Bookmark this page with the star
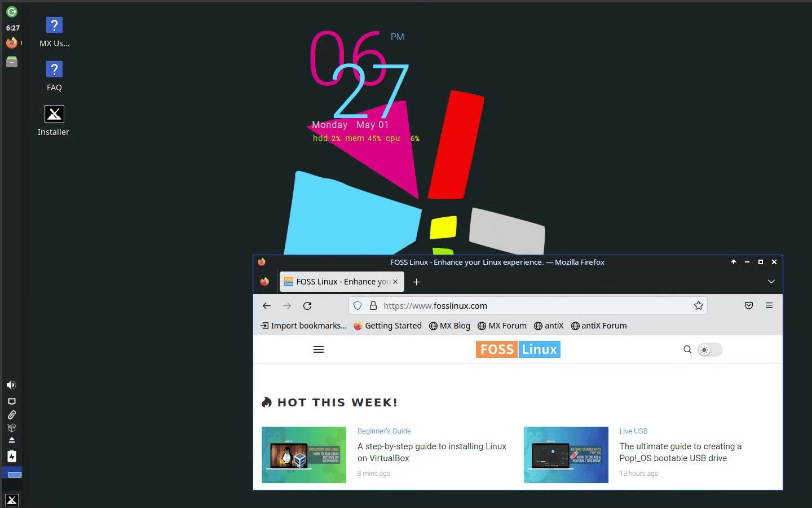This screenshot has width=812, height=508. [699, 306]
